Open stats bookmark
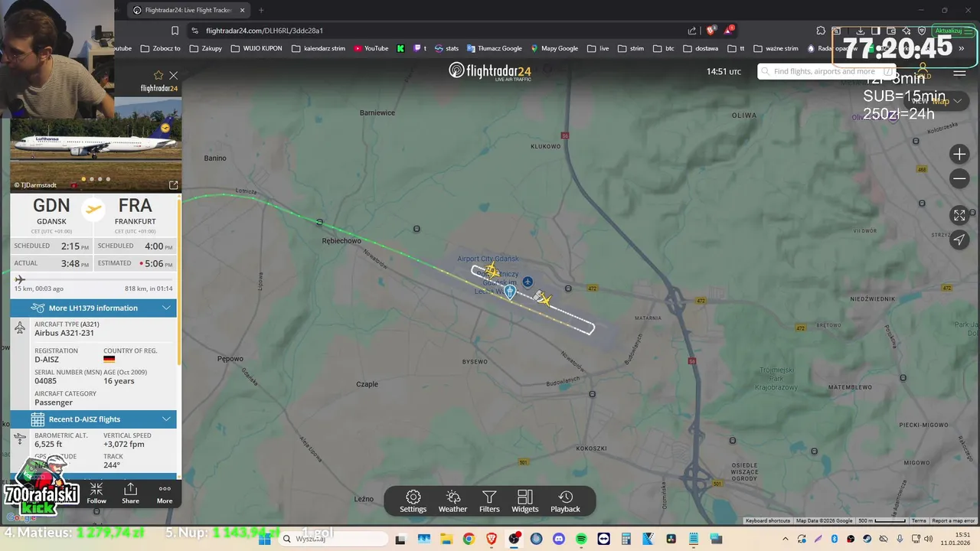 [x=446, y=48]
